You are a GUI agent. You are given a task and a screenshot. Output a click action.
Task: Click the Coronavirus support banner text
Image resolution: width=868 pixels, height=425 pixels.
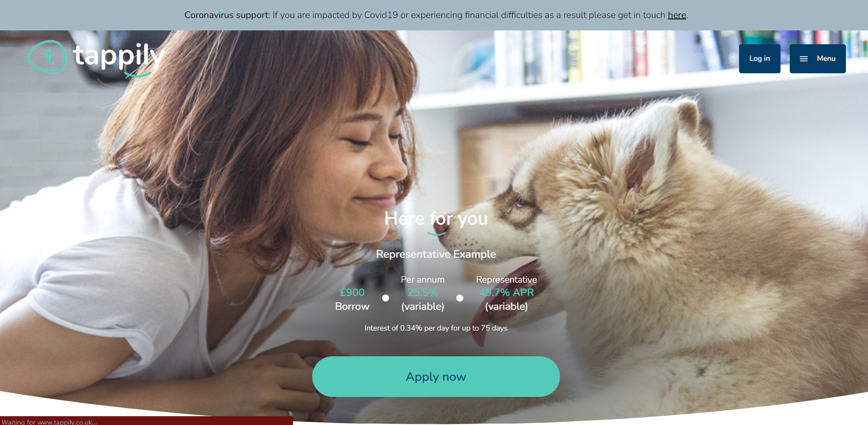(436, 15)
